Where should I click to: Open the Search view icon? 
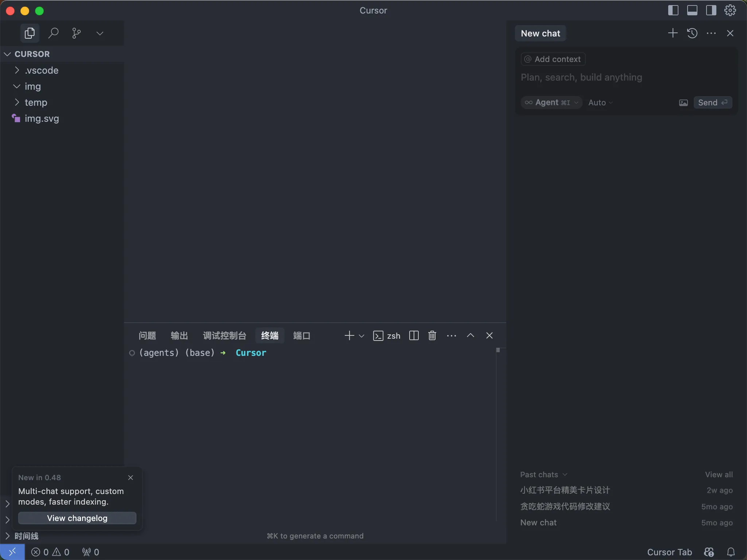click(x=53, y=33)
